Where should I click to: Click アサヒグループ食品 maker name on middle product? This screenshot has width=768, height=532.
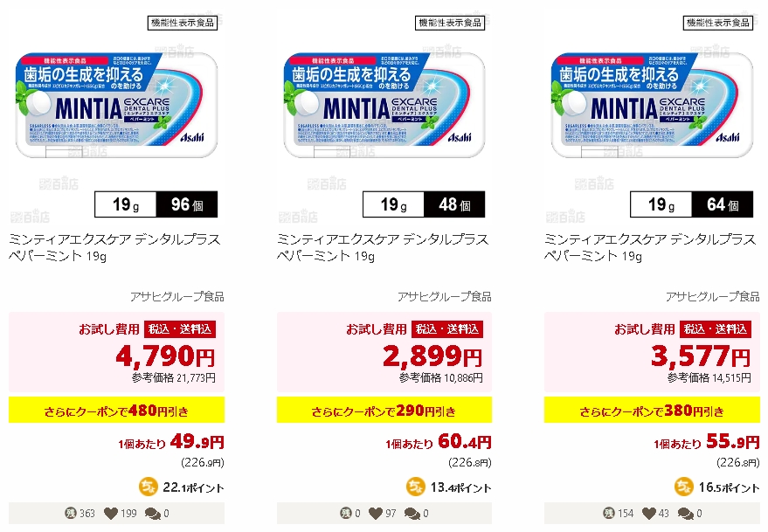pyautogui.click(x=444, y=296)
